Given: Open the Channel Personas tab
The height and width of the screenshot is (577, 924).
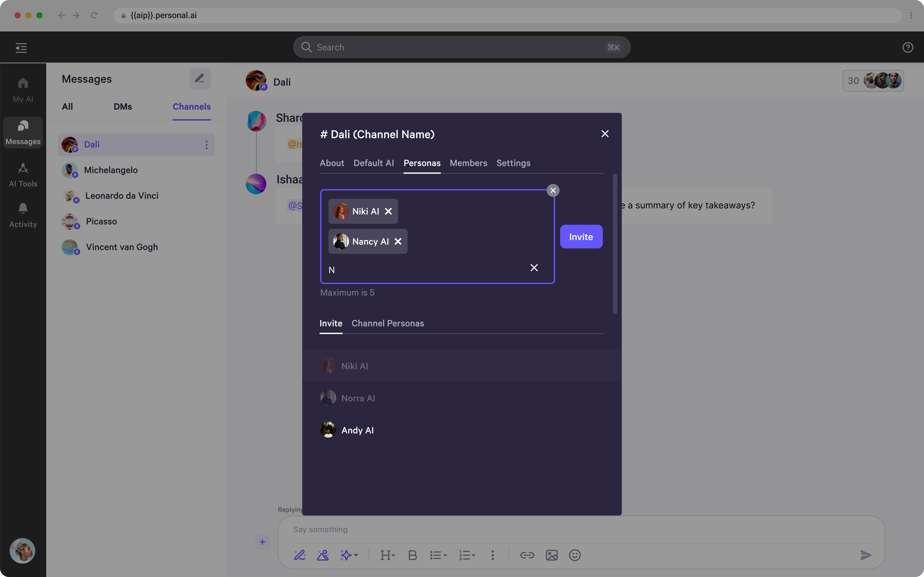Looking at the screenshot, I should tap(388, 323).
